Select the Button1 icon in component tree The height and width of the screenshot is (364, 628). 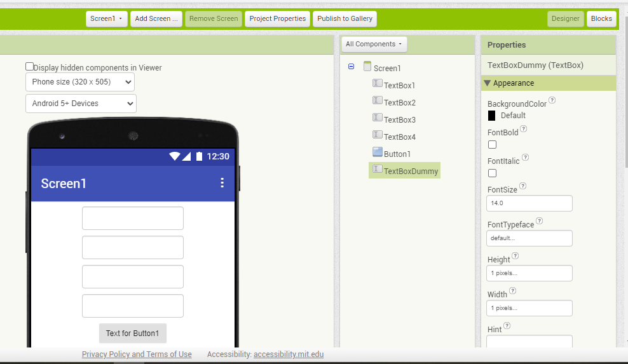[x=378, y=152]
